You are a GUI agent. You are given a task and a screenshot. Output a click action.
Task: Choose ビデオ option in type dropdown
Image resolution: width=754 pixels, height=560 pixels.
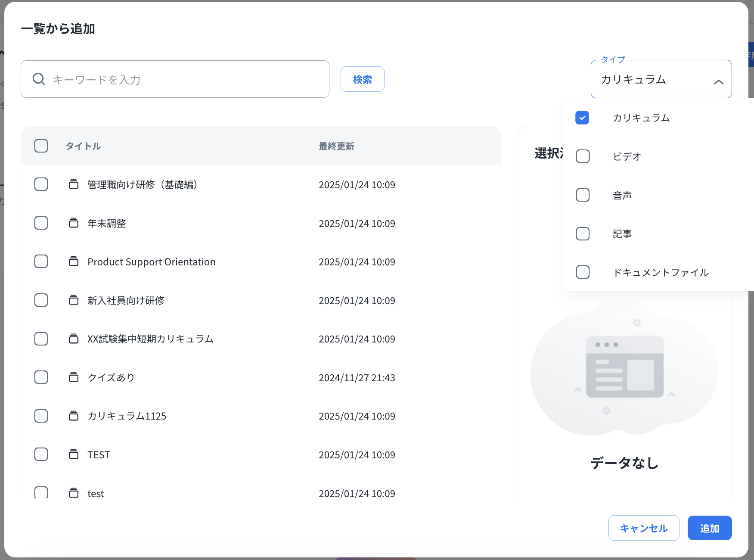point(583,156)
